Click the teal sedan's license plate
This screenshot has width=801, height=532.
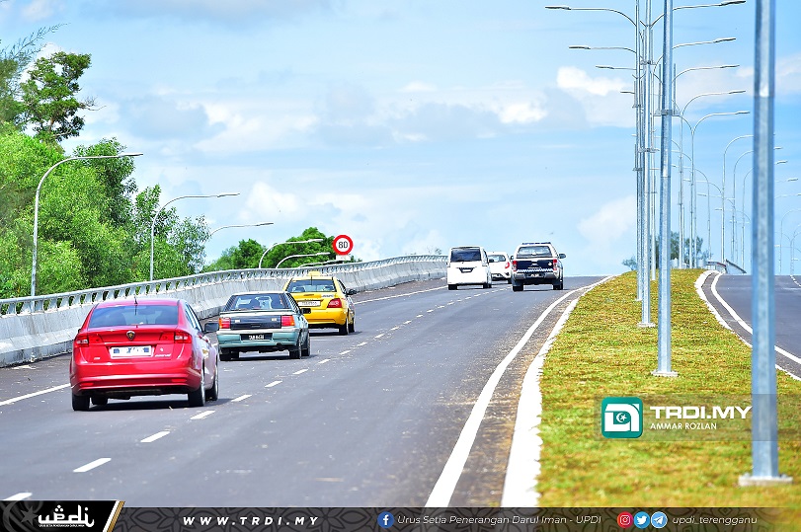(256, 337)
